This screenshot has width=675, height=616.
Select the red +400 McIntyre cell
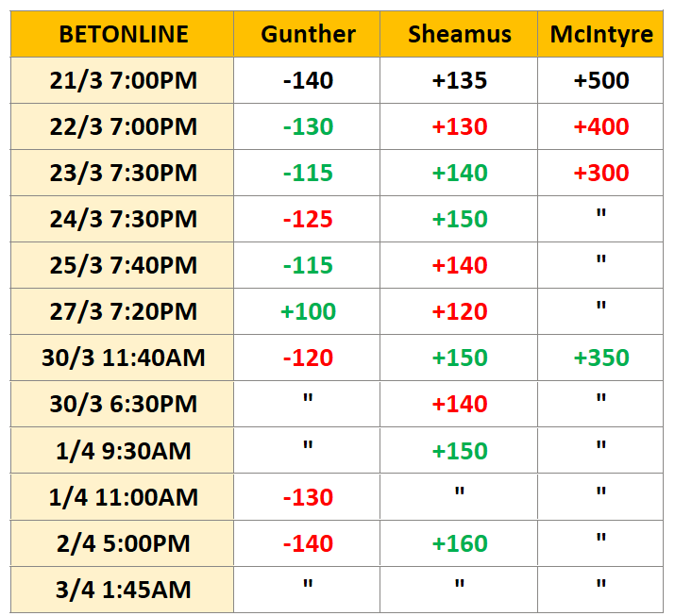coord(600,126)
